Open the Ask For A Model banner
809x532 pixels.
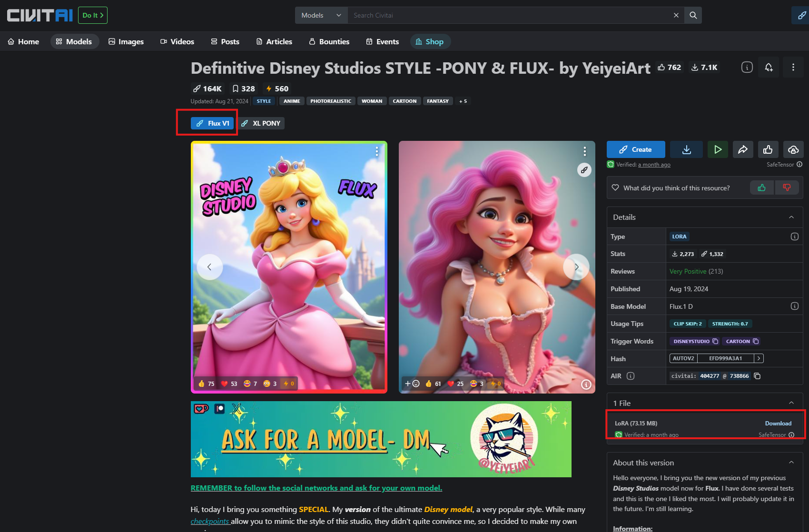click(381, 439)
